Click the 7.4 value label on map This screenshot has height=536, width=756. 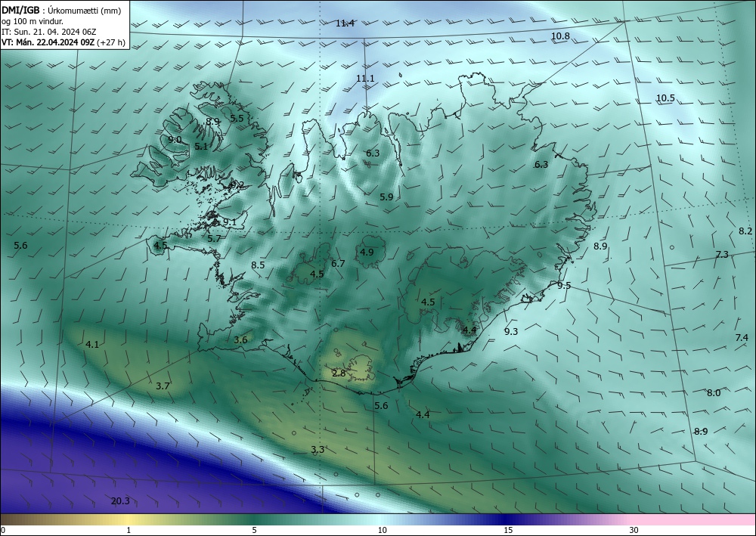coord(742,337)
